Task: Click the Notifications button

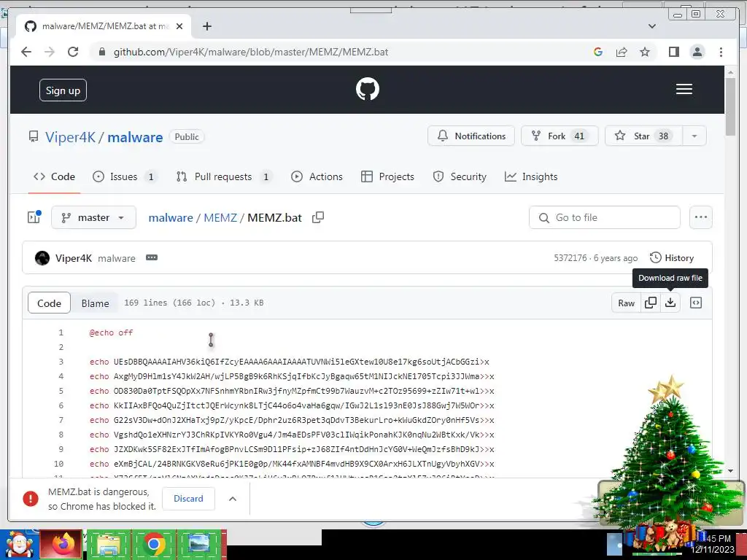Action: [x=471, y=136]
